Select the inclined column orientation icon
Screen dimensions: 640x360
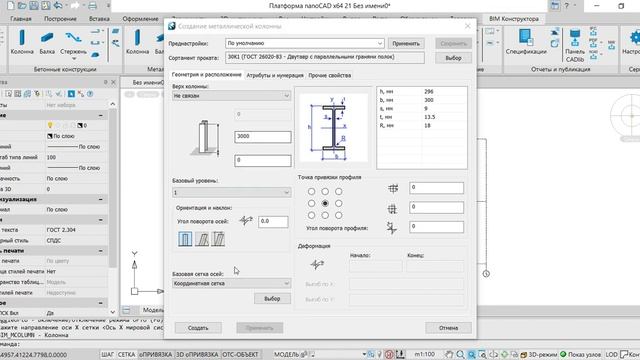(x=202, y=239)
